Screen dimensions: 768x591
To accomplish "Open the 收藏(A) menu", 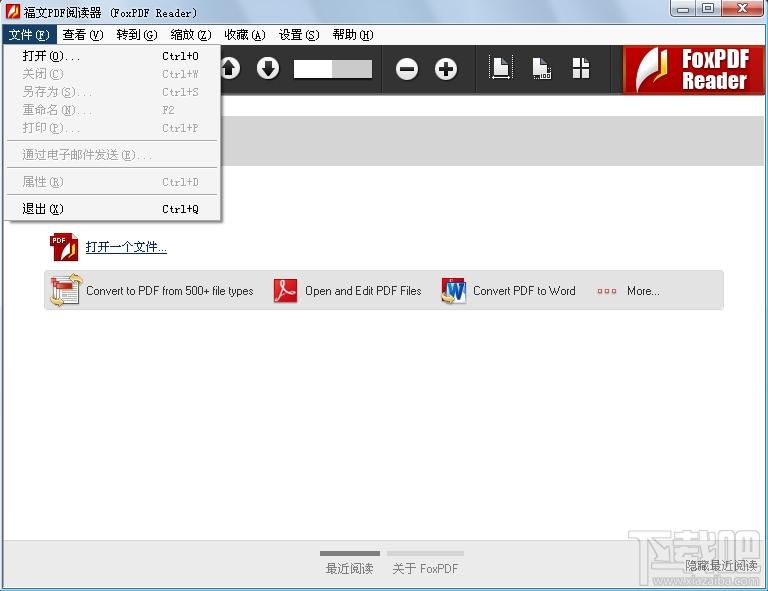I will (x=244, y=35).
